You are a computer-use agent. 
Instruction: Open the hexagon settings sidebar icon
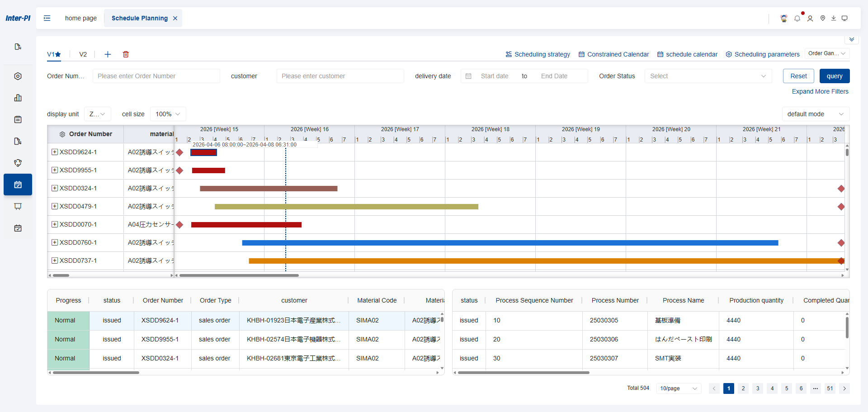pyautogui.click(x=18, y=76)
